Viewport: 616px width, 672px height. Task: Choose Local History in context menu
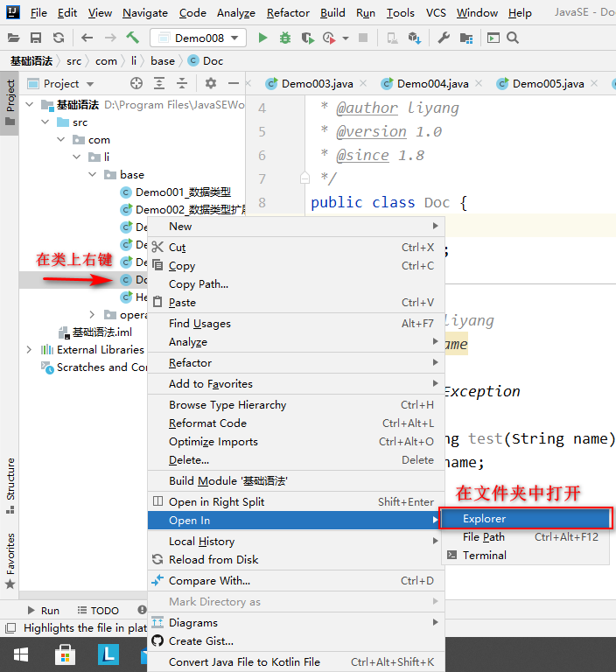click(297, 542)
